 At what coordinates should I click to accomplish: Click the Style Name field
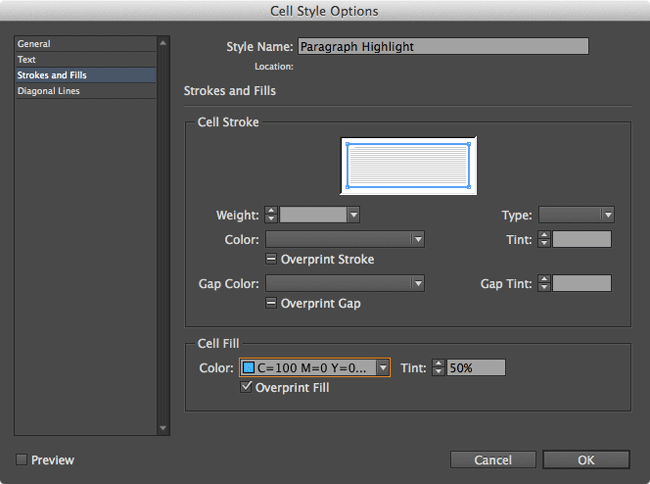pyautogui.click(x=443, y=46)
